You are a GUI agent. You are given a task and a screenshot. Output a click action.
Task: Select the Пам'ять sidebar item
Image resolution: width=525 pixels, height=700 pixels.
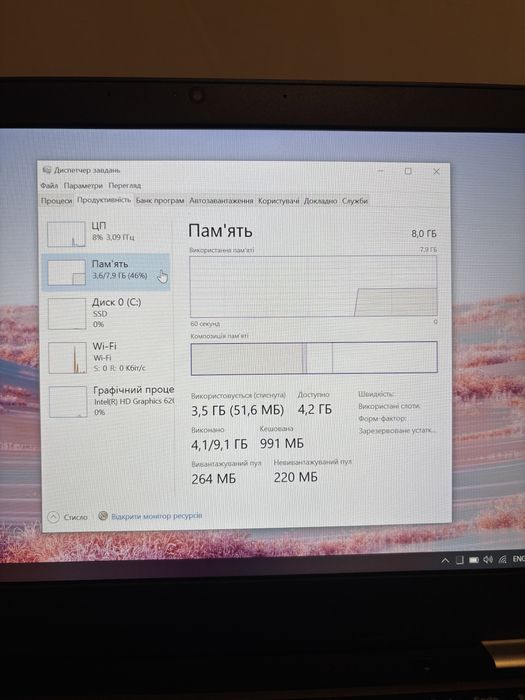pyautogui.click(x=106, y=272)
